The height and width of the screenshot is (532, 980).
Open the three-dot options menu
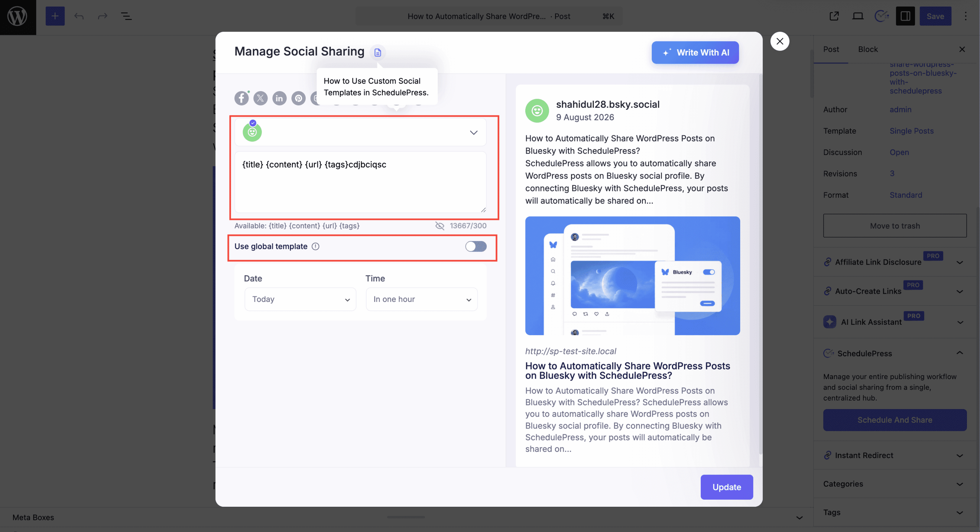966,16
